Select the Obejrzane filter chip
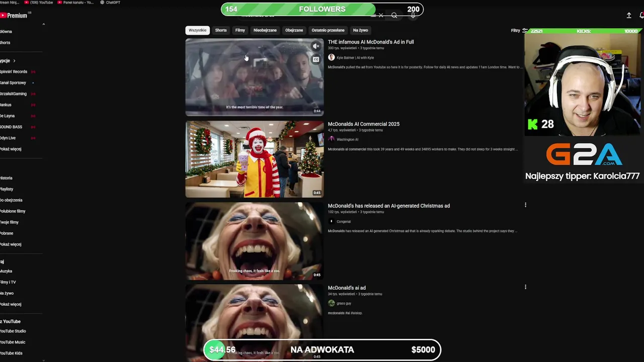 click(x=294, y=30)
